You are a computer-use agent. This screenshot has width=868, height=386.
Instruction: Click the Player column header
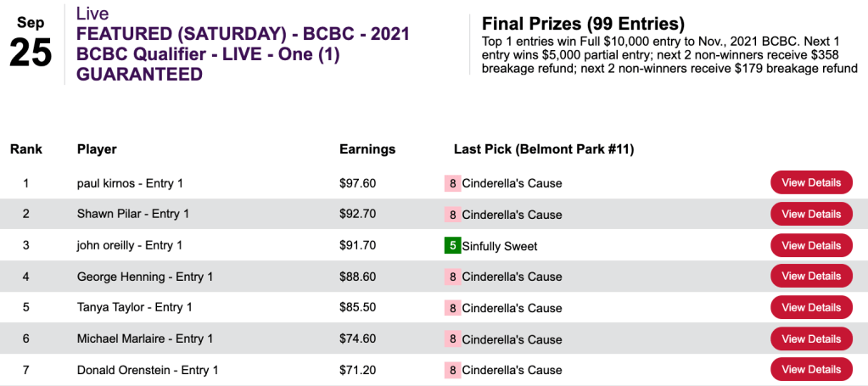coord(97,149)
